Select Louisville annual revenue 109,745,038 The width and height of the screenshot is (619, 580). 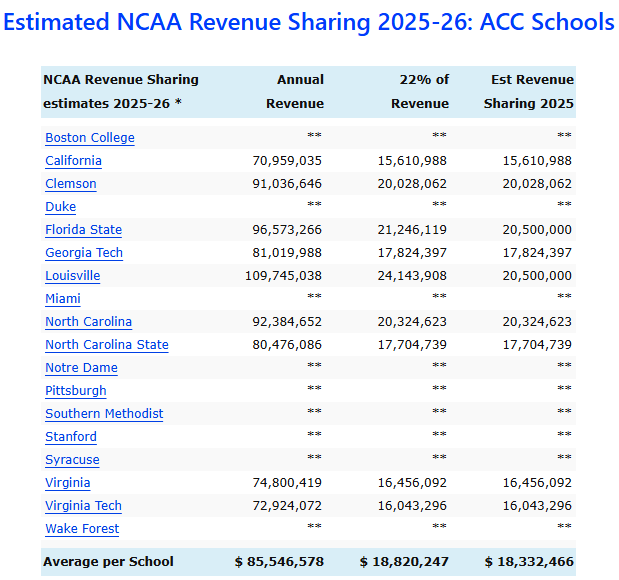(283, 276)
